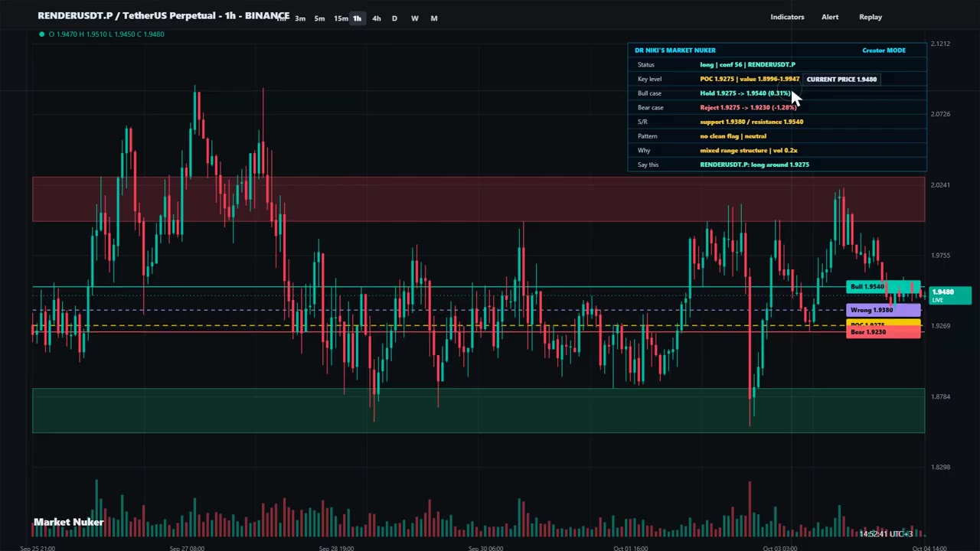Click the 'no clean flag | neutral' pattern

tap(733, 136)
